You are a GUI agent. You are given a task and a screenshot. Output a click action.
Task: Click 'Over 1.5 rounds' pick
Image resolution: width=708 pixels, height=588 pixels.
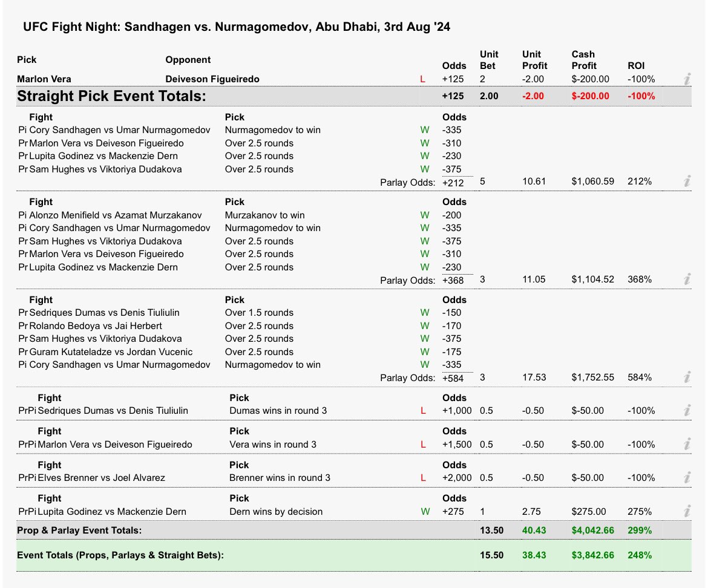click(x=259, y=313)
